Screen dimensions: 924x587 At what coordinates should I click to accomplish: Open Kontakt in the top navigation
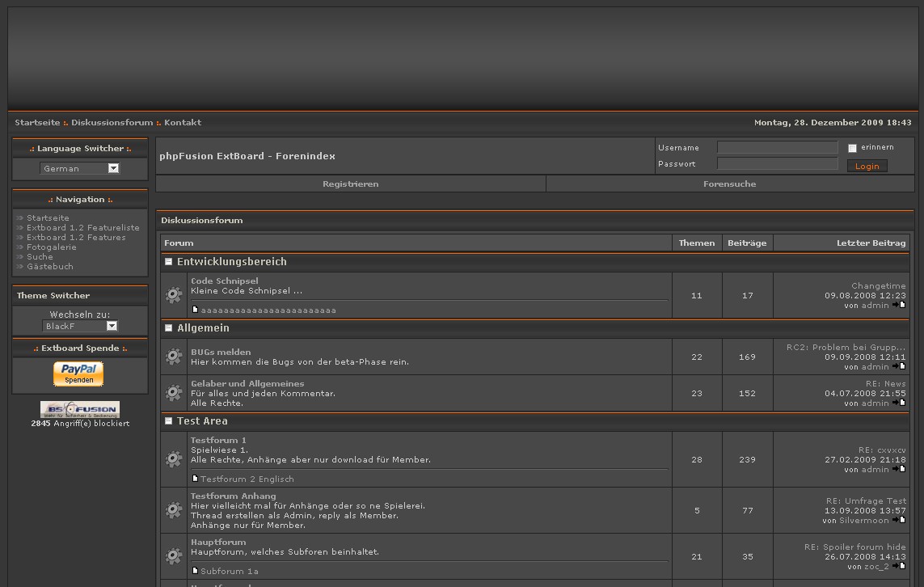point(183,123)
